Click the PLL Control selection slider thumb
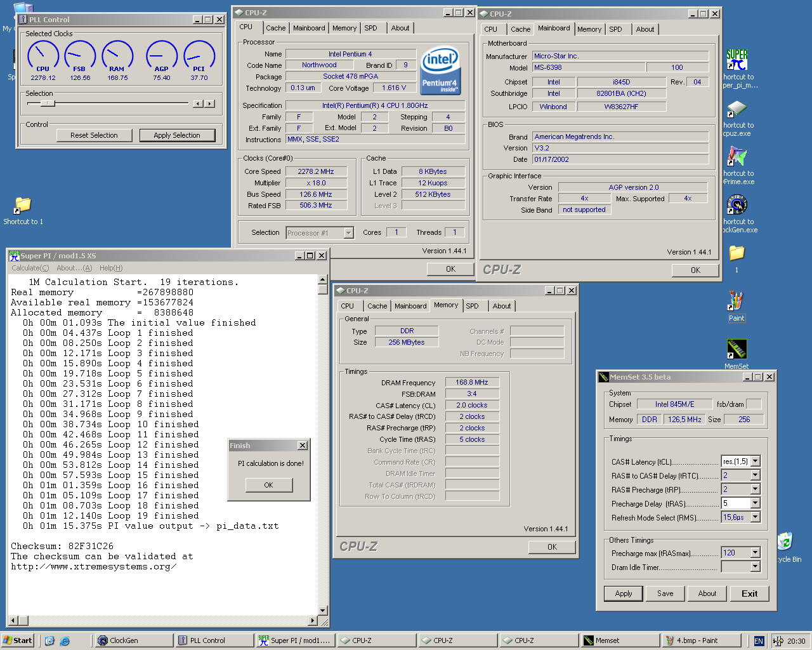The image size is (812, 650). [48, 103]
